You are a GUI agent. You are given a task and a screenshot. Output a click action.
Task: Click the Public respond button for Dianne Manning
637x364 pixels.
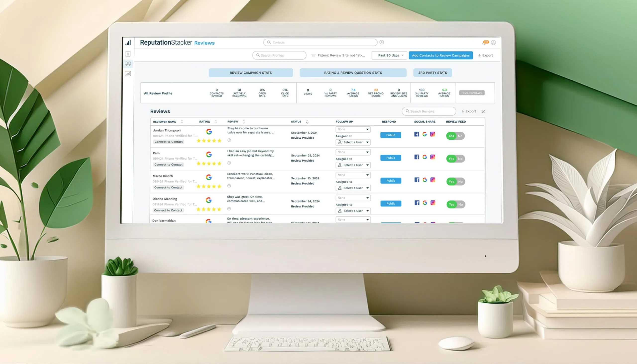(x=390, y=203)
